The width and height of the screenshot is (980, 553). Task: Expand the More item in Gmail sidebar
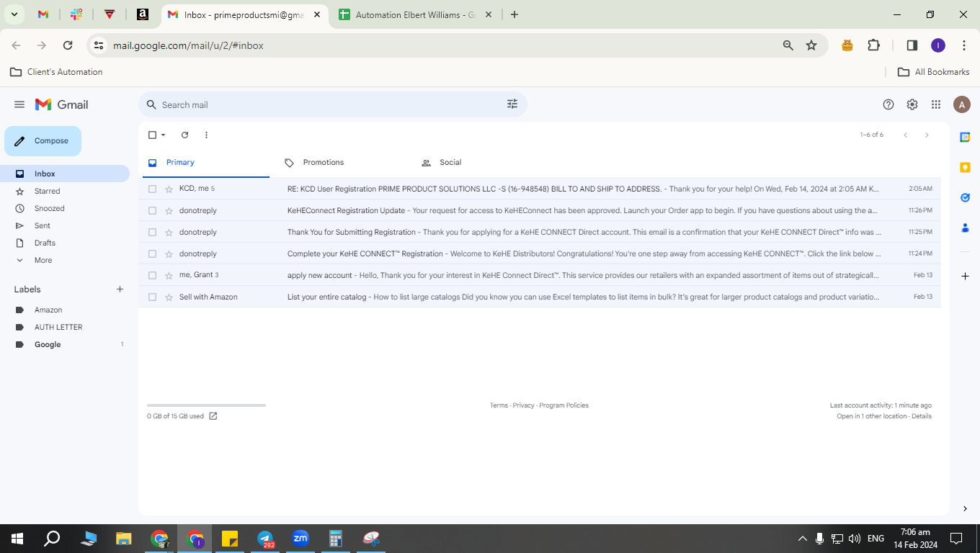43,260
